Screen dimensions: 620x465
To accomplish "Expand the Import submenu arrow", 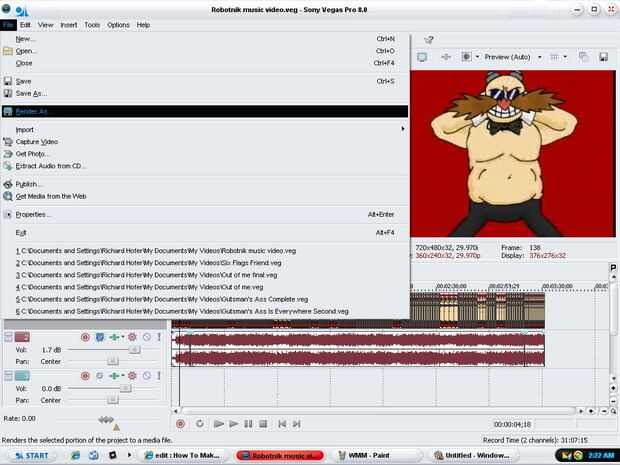I will tap(403, 129).
